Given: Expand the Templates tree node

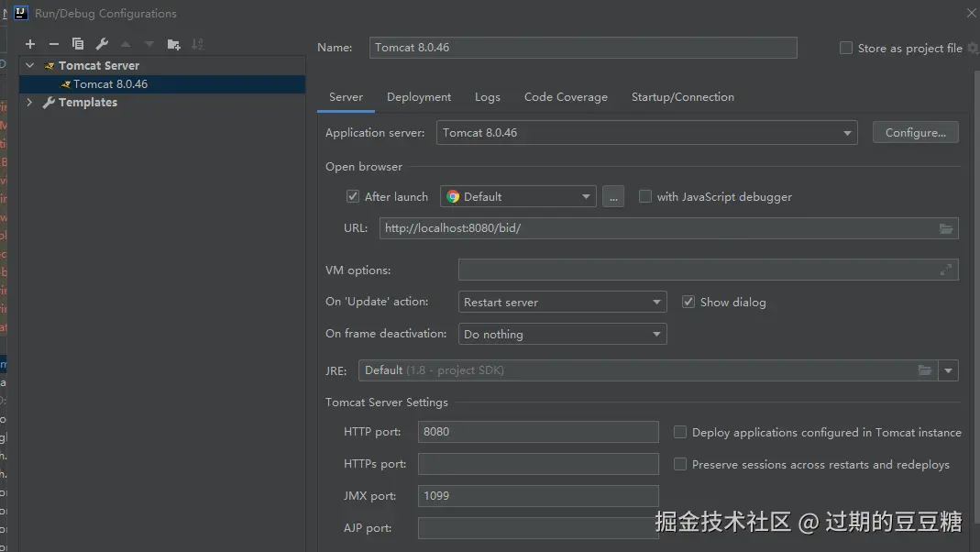Looking at the screenshot, I should (x=29, y=102).
